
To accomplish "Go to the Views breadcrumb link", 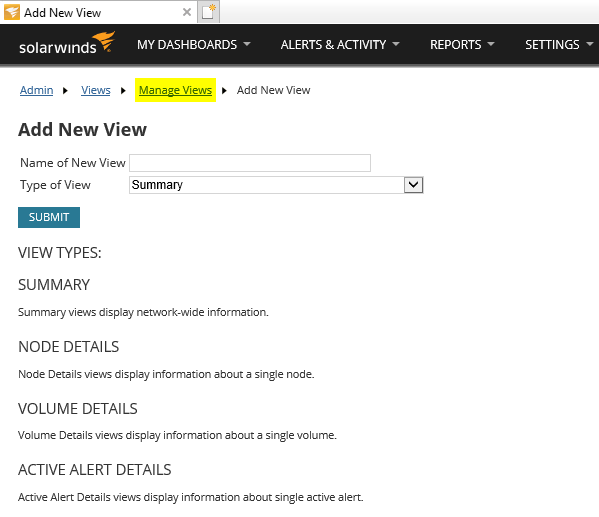I will point(96,90).
